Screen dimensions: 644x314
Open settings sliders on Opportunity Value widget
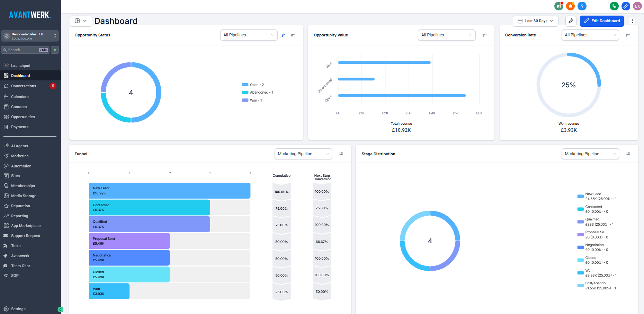pos(484,35)
